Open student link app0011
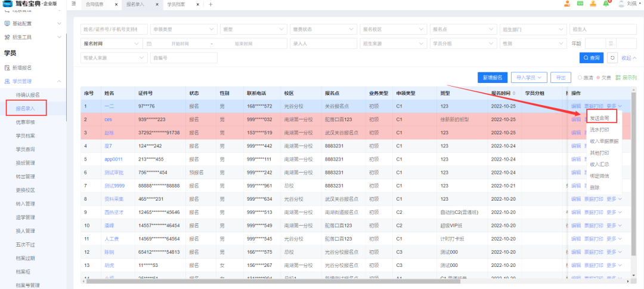Screen dimensions: 644x289 [114, 159]
